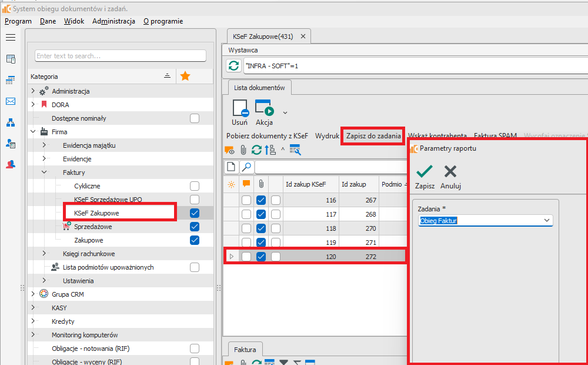Viewport: 588px width, 365px height.
Task: Click the Zapisz checkmark icon
Action: click(x=425, y=172)
